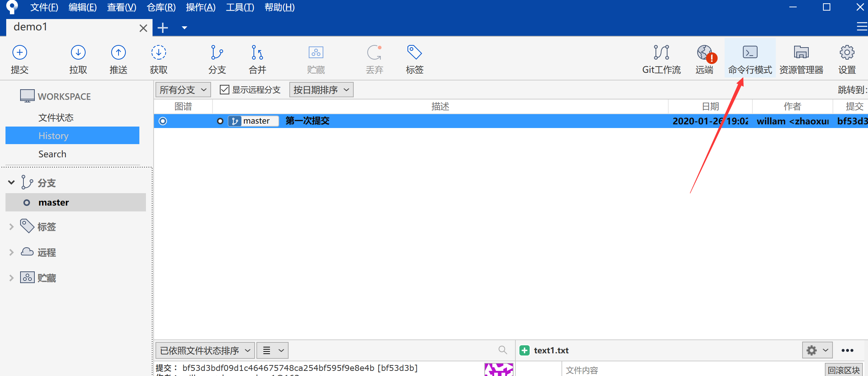The width and height of the screenshot is (868, 376).
Task: Uncheck 显示远程分支 checkbox
Action: coord(224,89)
